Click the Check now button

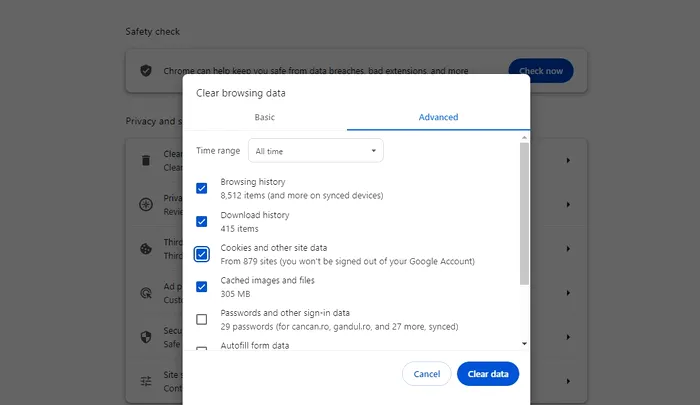541,71
